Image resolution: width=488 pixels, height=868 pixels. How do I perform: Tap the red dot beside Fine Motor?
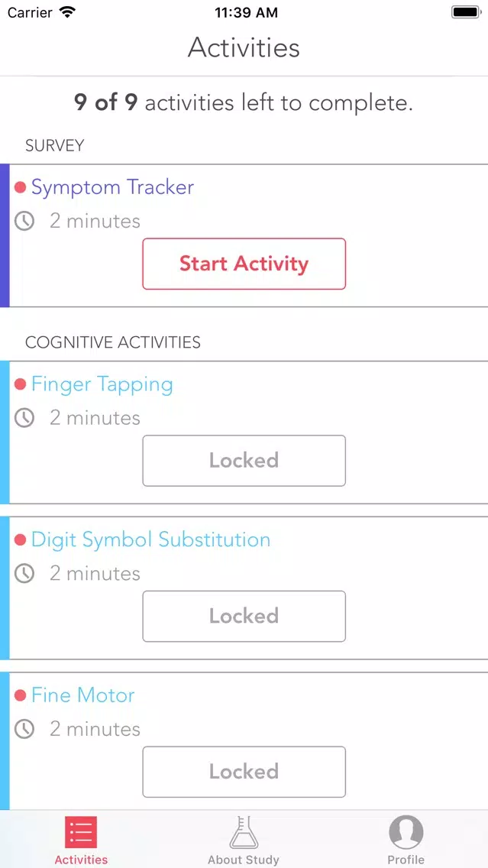[21, 695]
